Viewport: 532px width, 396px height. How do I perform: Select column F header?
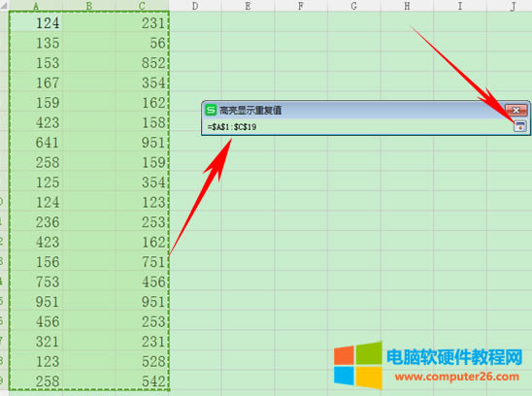point(301,6)
